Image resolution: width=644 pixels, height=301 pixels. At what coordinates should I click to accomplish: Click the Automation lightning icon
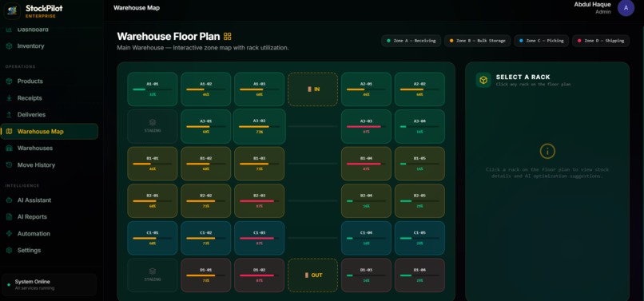(9, 234)
